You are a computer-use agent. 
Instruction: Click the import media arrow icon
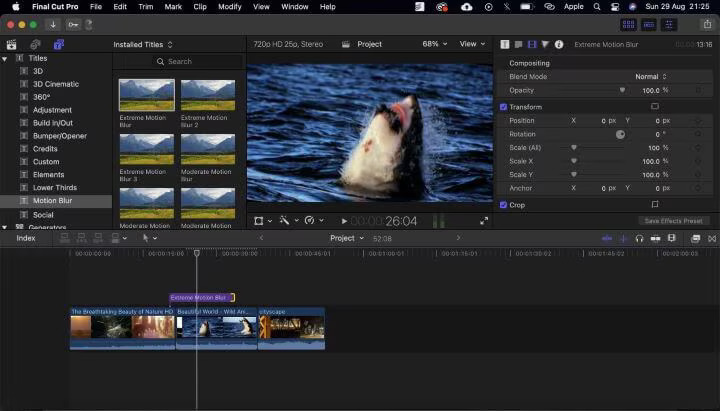[x=53, y=25]
